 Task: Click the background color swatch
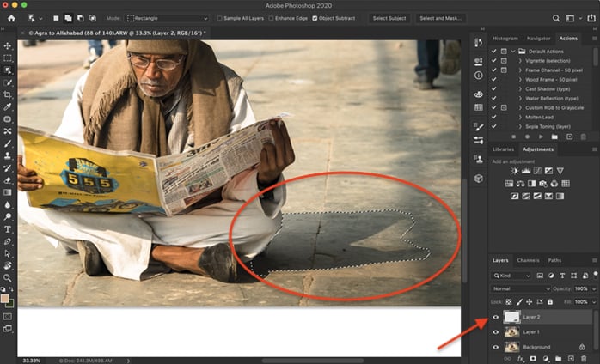pos(10,304)
